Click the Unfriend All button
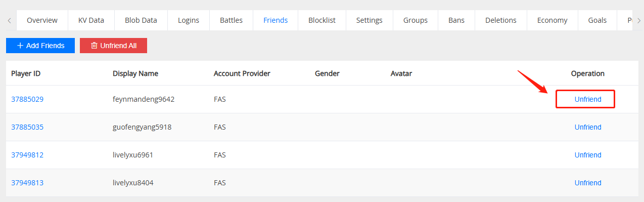Screen dimensions: 644x202 pyautogui.click(x=113, y=46)
